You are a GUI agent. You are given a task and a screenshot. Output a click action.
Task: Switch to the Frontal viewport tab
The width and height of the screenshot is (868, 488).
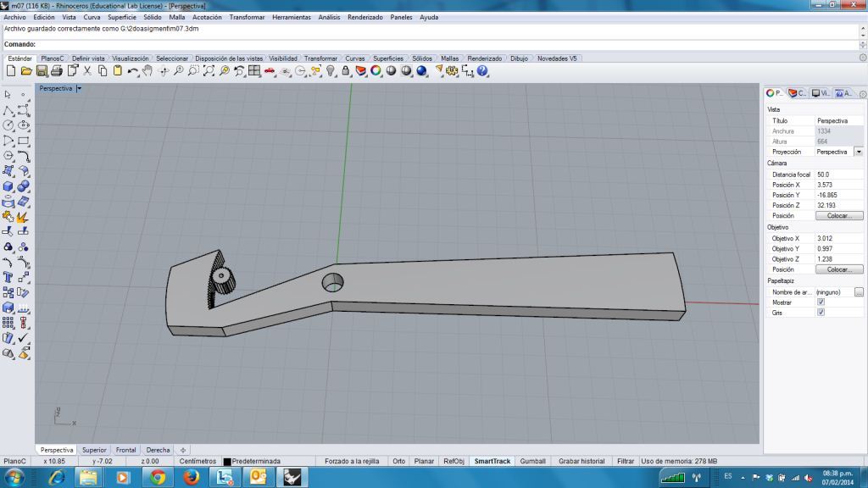click(x=125, y=450)
